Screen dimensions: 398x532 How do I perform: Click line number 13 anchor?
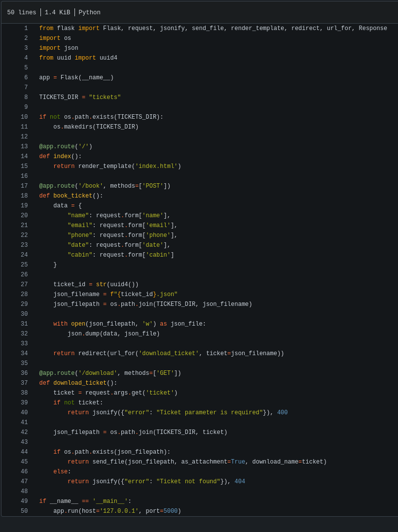pyautogui.click(x=24, y=146)
